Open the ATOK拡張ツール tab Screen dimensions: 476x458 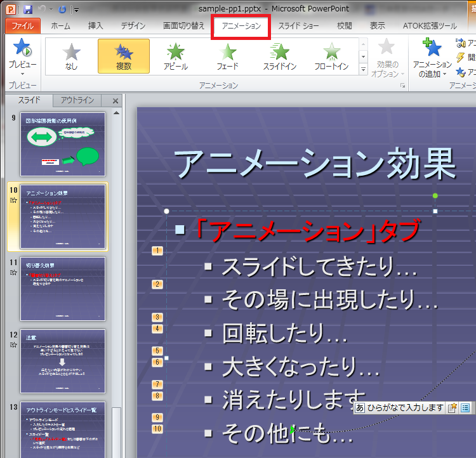430,26
